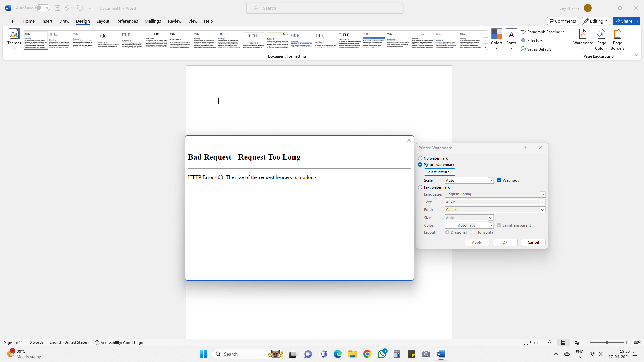Select Horizontal layout radio button
The height and width of the screenshot is (362, 644).
click(x=473, y=232)
